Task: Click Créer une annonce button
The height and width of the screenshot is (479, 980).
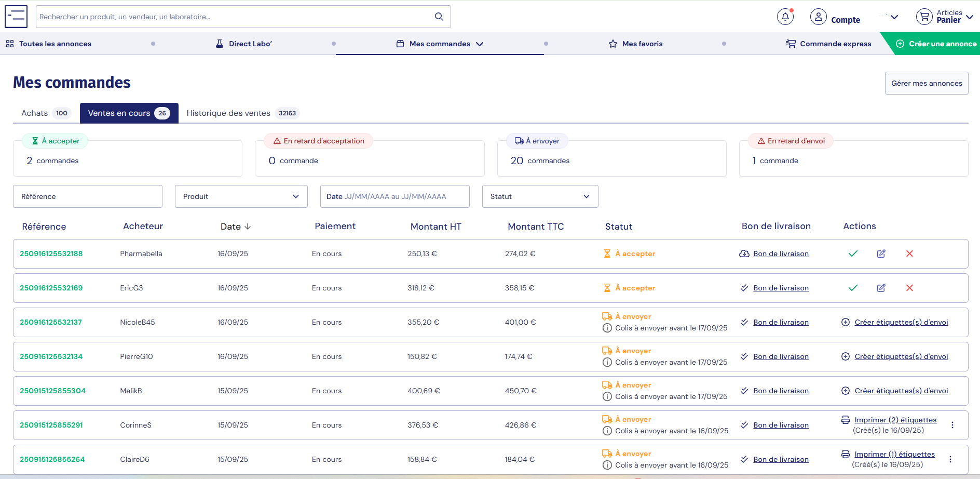Action: click(936, 44)
